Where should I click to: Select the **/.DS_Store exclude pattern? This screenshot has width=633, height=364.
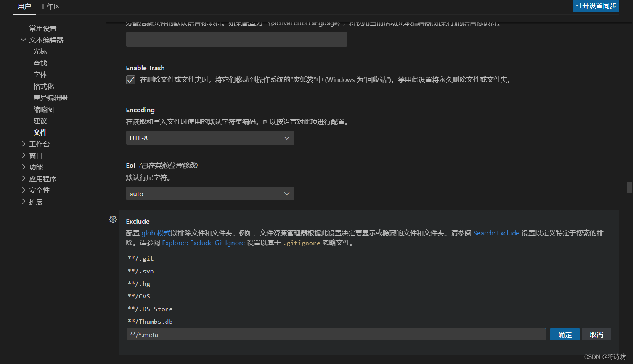pos(150,309)
